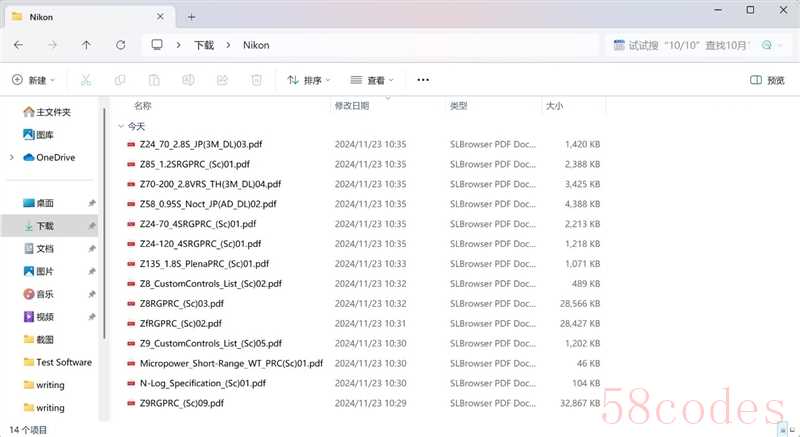Click the Delete trash icon in toolbar

(x=256, y=80)
